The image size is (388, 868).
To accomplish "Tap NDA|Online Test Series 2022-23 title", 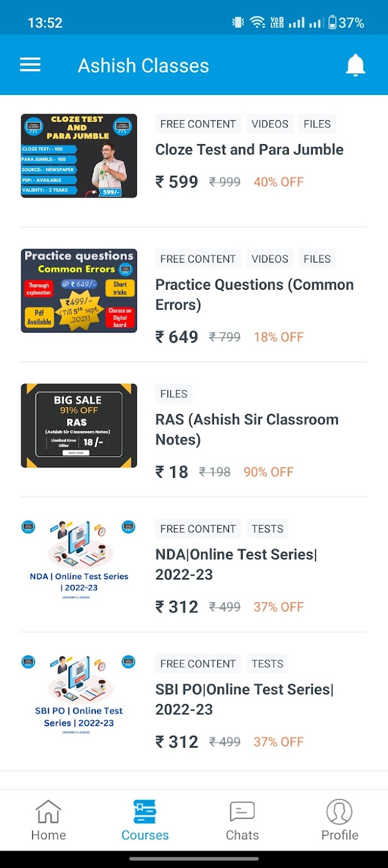I will (x=237, y=564).
